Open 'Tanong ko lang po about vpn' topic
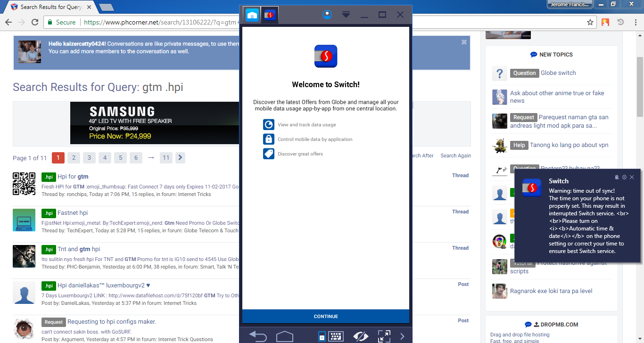Image resolution: width=644 pixels, height=343 pixels. [x=570, y=145]
